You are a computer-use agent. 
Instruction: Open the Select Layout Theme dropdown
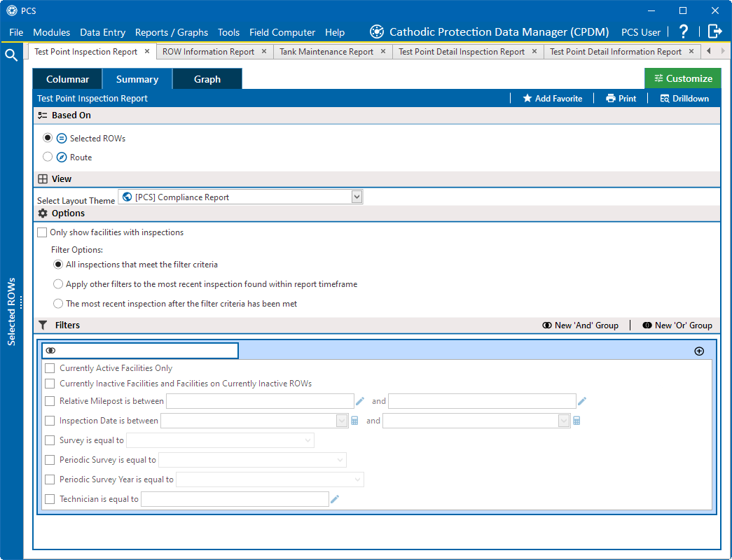357,196
